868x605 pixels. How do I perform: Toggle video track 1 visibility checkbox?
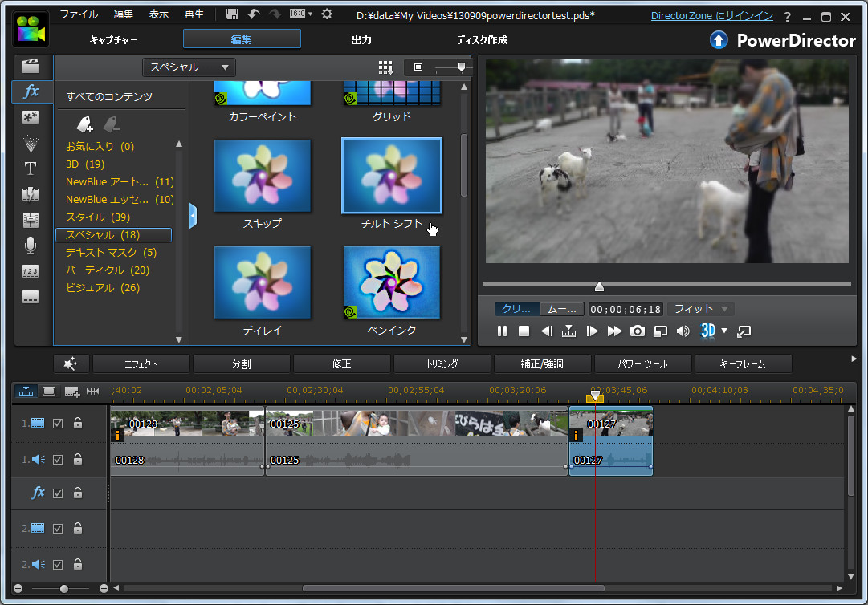pyautogui.click(x=58, y=424)
